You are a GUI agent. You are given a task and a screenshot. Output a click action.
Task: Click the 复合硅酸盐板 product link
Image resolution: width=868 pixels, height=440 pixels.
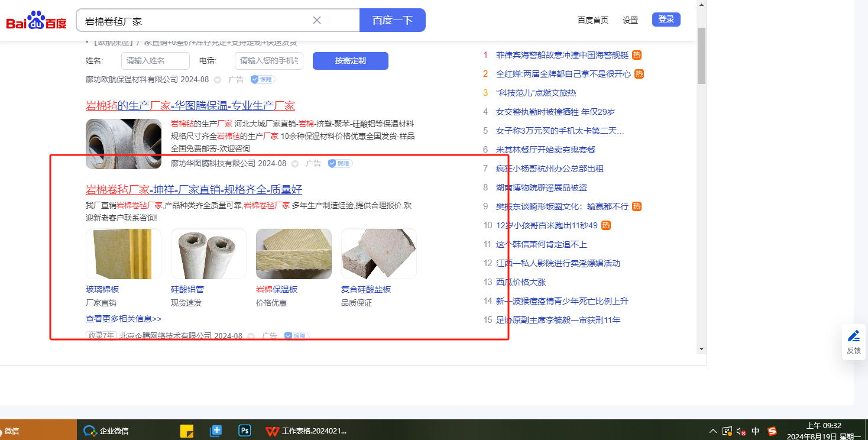point(366,290)
